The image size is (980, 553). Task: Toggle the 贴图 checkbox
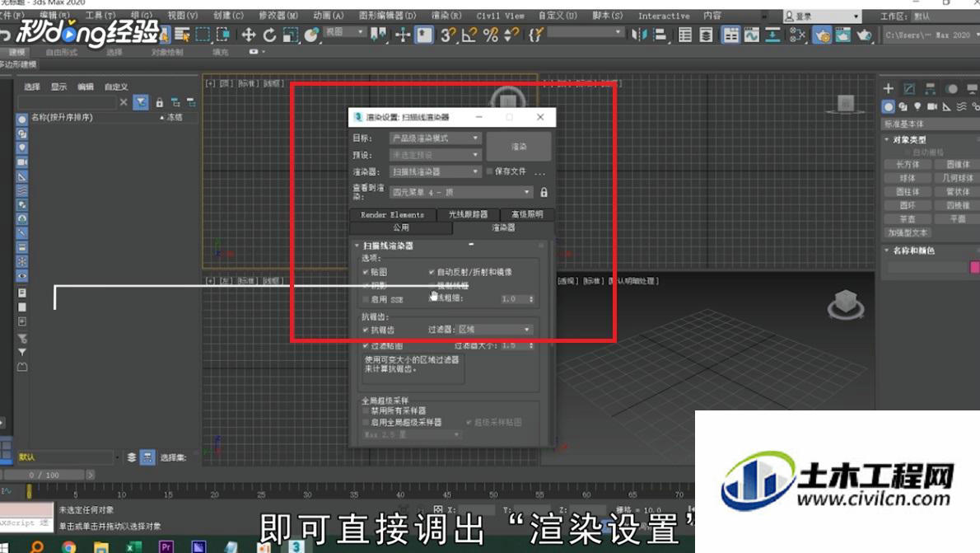[366, 272]
